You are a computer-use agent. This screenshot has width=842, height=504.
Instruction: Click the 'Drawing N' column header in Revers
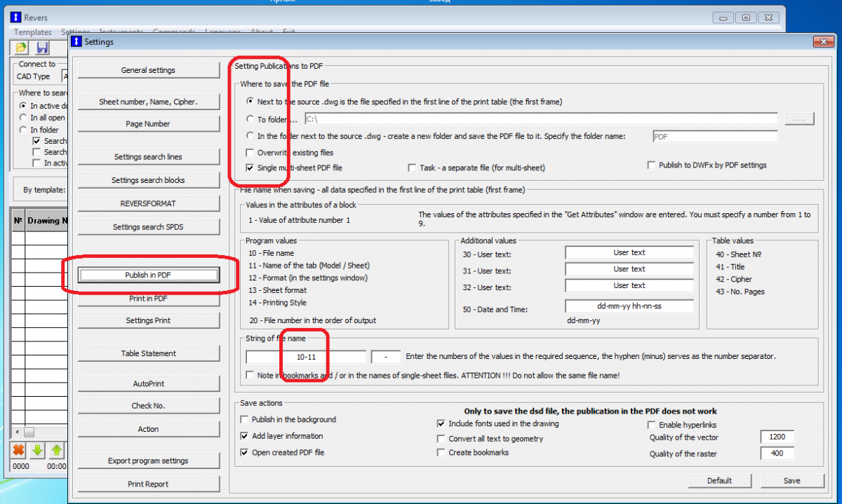(47, 222)
